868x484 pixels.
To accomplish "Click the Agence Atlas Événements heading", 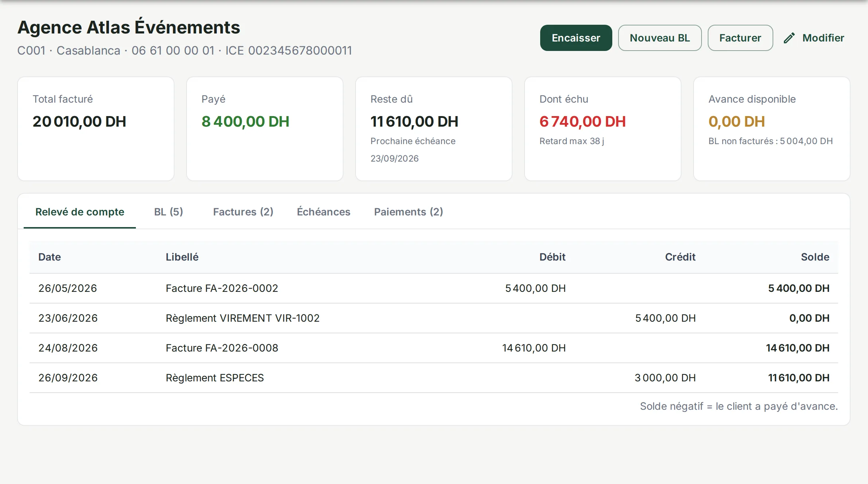I will (129, 27).
